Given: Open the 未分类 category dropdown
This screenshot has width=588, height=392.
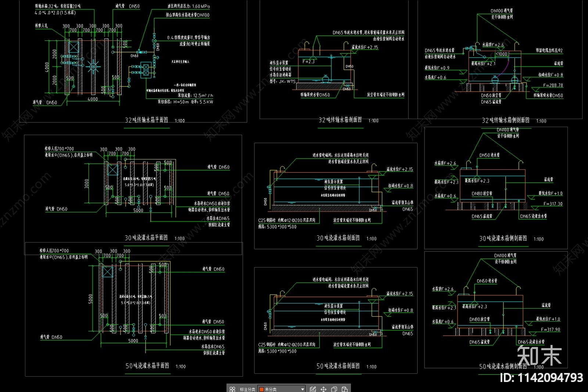Looking at the screenshot, I should click(302, 389).
